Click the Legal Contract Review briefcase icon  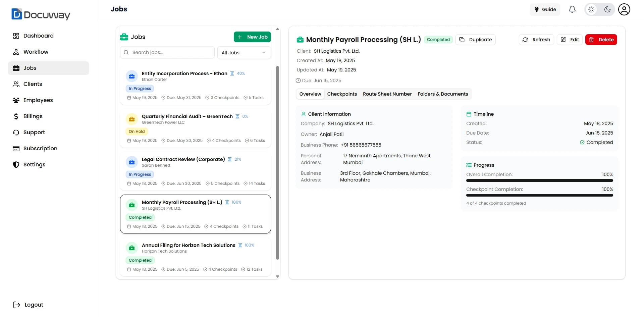pos(132,162)
